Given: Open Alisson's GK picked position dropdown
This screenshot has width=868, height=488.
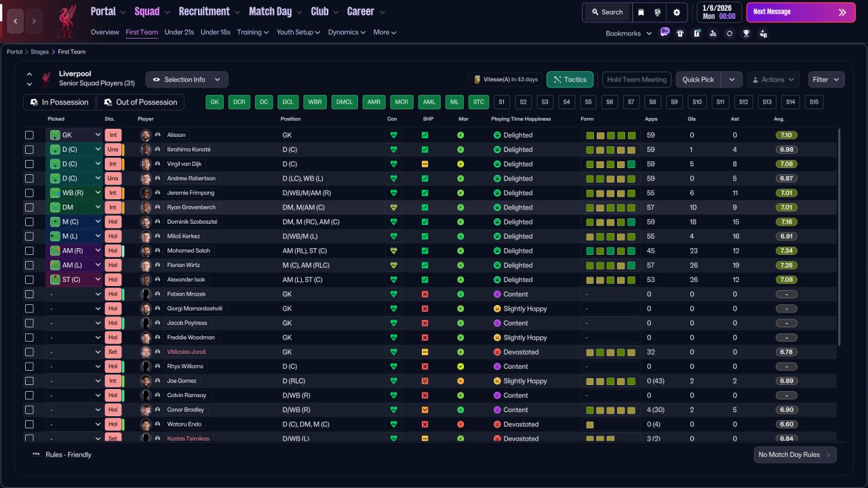Looking at the screenshot, I should (x=74, y=135).
